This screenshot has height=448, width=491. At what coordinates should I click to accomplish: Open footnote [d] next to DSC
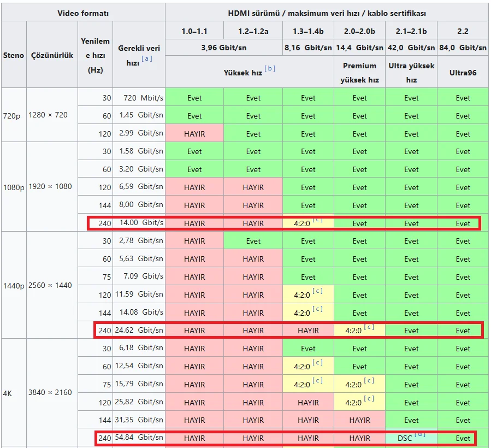point(420,434)
